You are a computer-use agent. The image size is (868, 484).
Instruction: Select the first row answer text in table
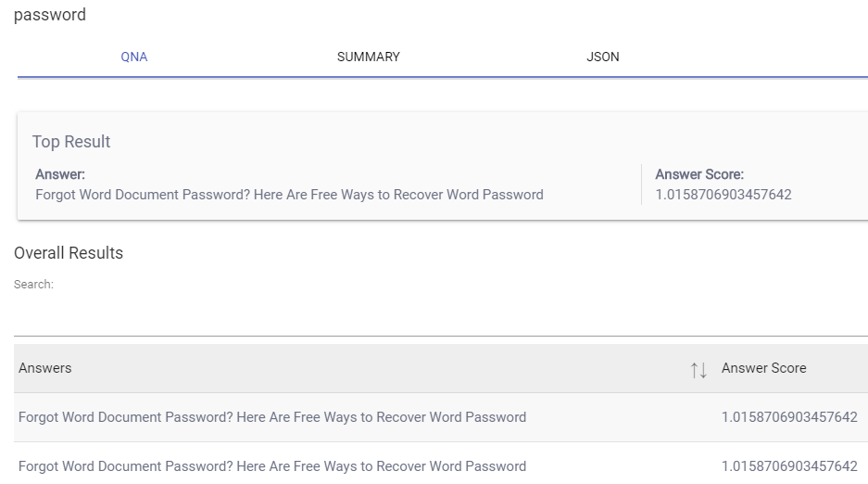(x=272, y=417)
